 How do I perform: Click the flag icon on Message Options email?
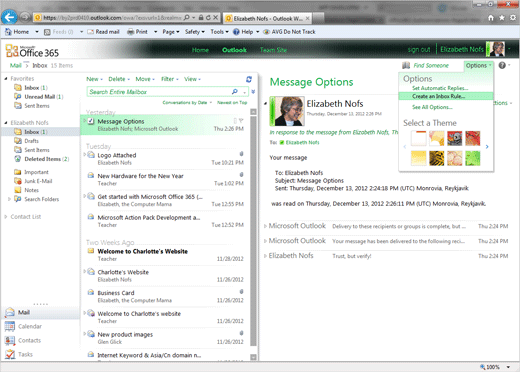click(241, 121)
